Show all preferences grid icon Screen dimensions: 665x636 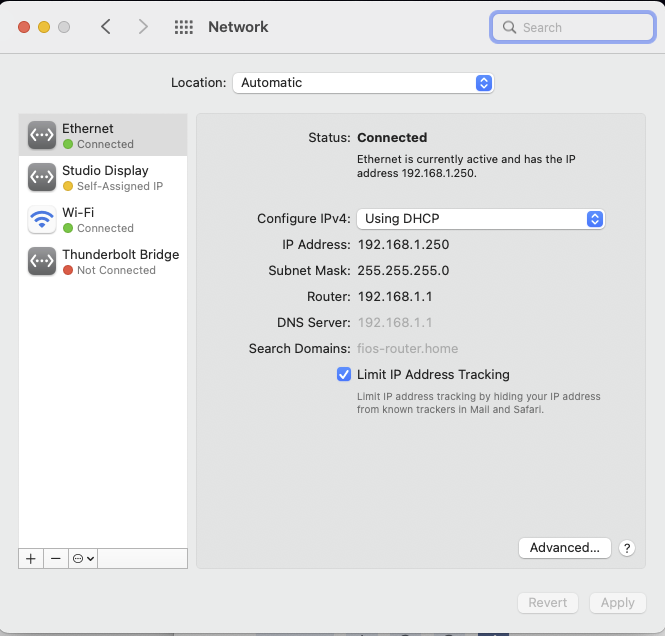pos(184,28)
